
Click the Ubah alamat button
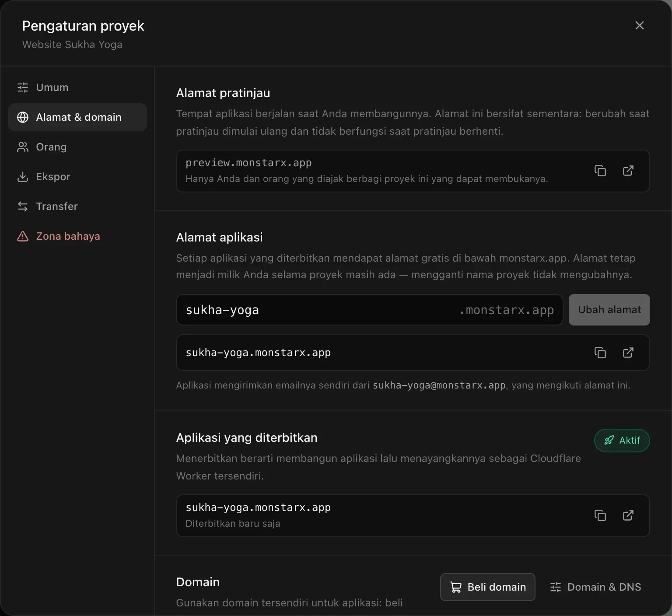(x=609, y=310)
